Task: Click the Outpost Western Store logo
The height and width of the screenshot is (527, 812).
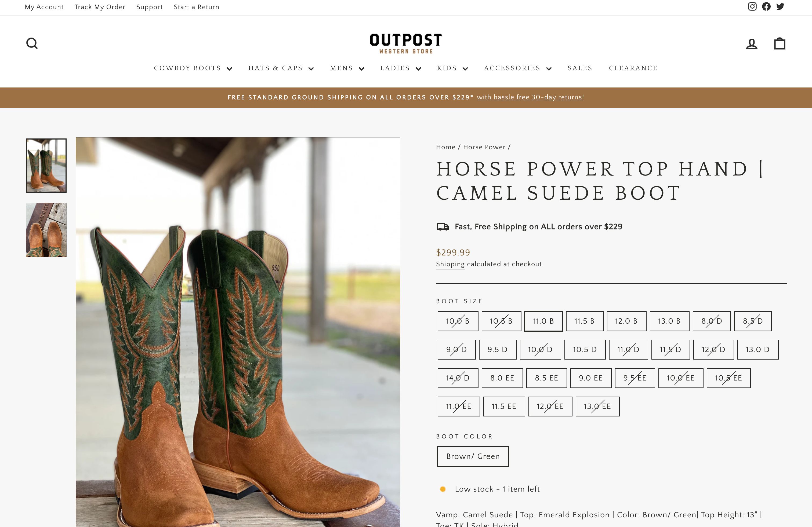Action: click(x=406, y=44)
